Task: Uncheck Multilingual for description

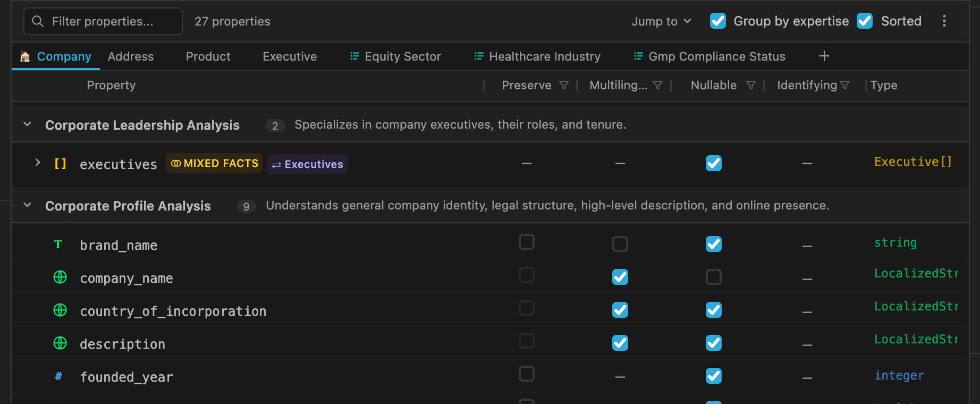Action: point(620,343)
